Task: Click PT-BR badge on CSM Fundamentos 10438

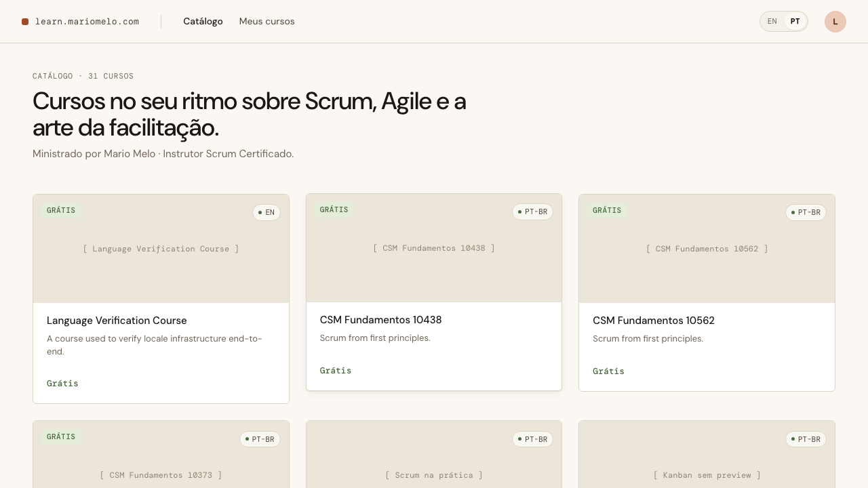Action: [532, 212]
